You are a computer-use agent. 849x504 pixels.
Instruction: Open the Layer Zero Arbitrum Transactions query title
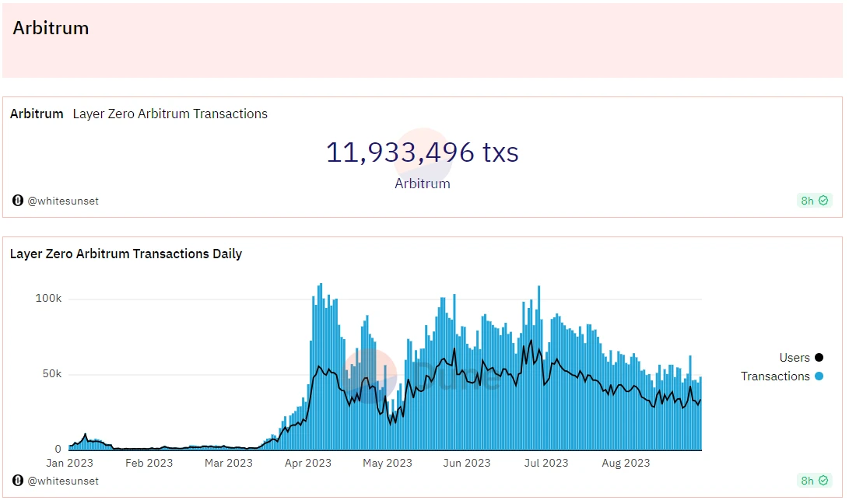click(x=170, y=114)
